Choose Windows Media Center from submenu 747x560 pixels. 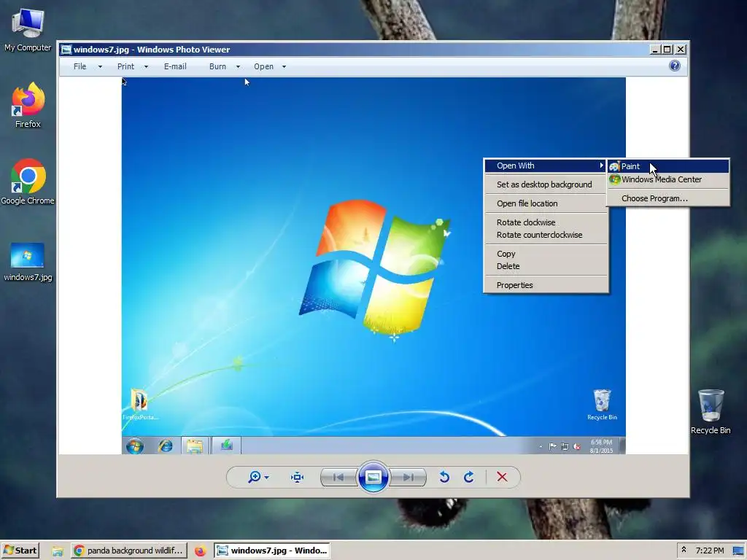[668, 179]
